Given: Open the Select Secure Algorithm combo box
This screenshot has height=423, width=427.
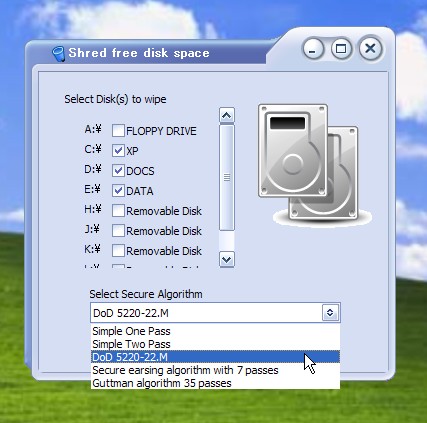Looking at the screenshot, I should tap(215, 313).
